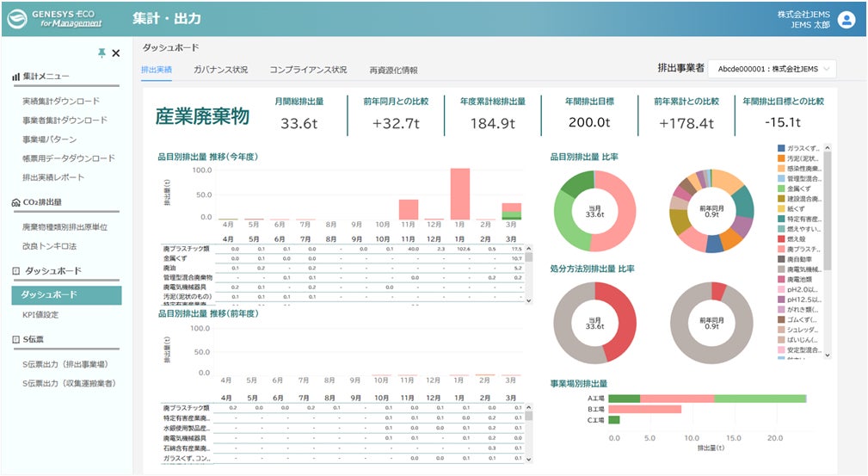The width and height of the screenshot is (868, 476).
Task: Open the user profile avatar icon
Action: point(846,20)
